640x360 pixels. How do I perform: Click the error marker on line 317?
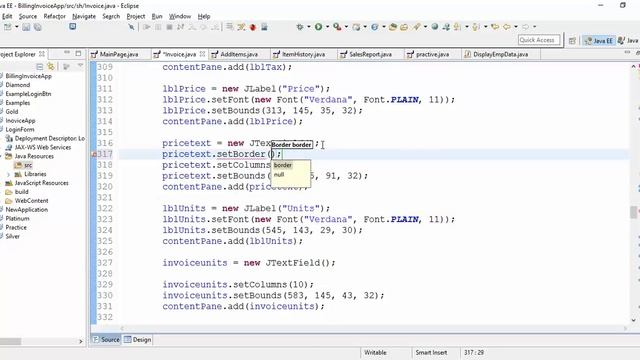[x=94, y=154]
